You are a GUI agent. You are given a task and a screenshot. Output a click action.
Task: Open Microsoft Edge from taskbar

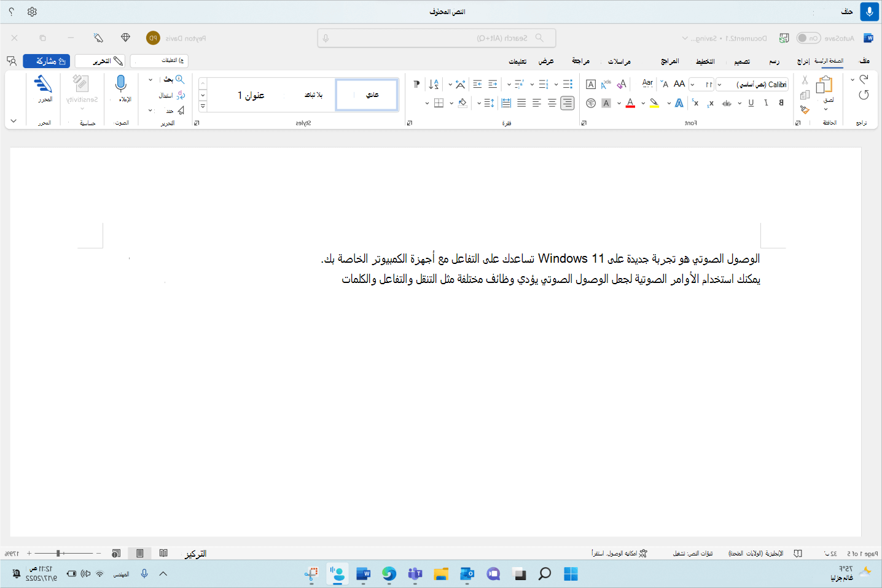click(x=389, y=574)
